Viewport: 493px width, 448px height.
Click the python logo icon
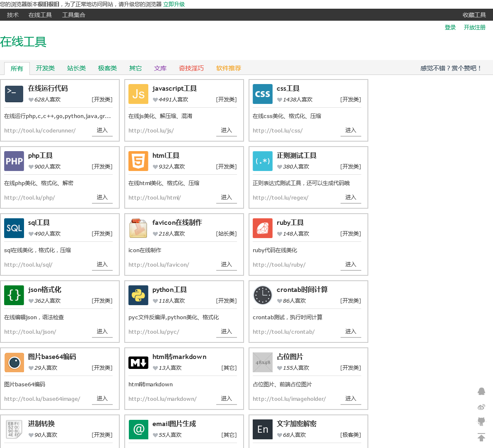click(x=138, y=295)
